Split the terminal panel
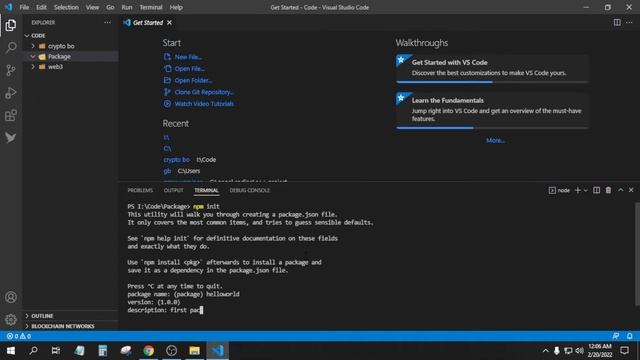 click(596, 190)
